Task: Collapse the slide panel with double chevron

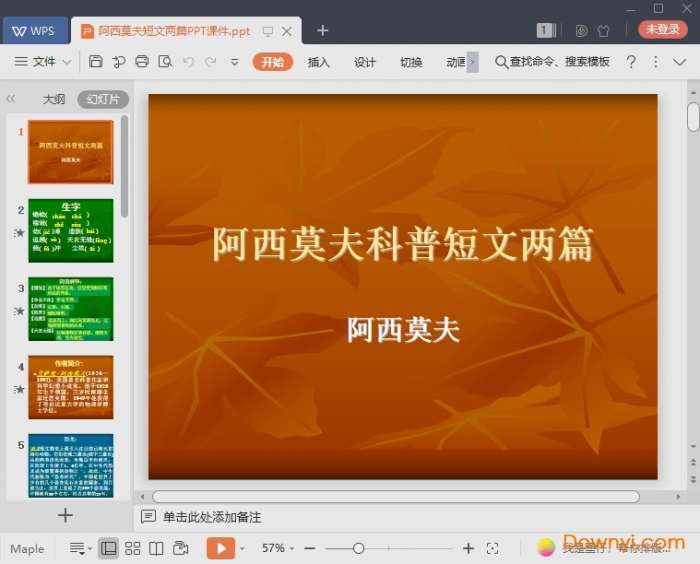Action: click(11, 99)
